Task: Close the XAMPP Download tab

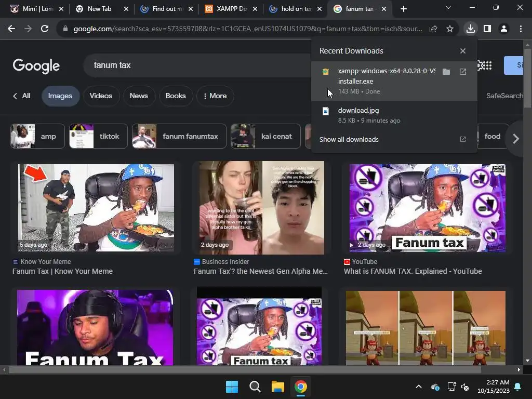Action: pyautogui.click(x=255, y=9)
